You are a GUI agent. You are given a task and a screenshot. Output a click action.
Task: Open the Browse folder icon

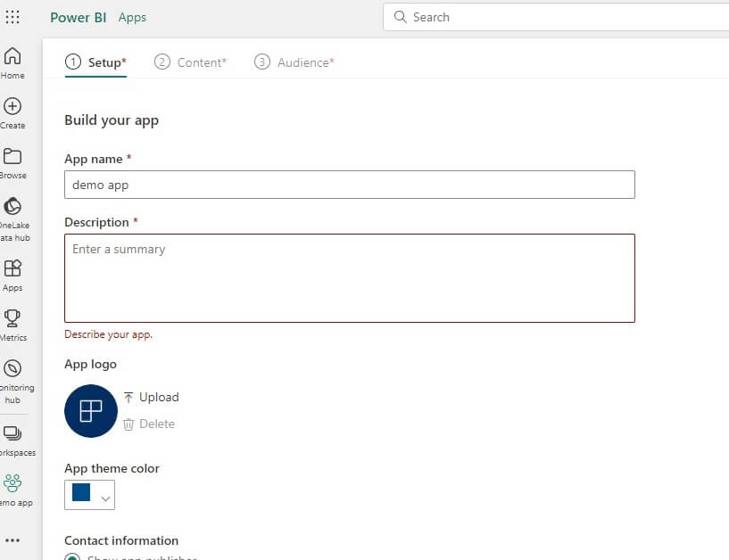click(12, 156)
